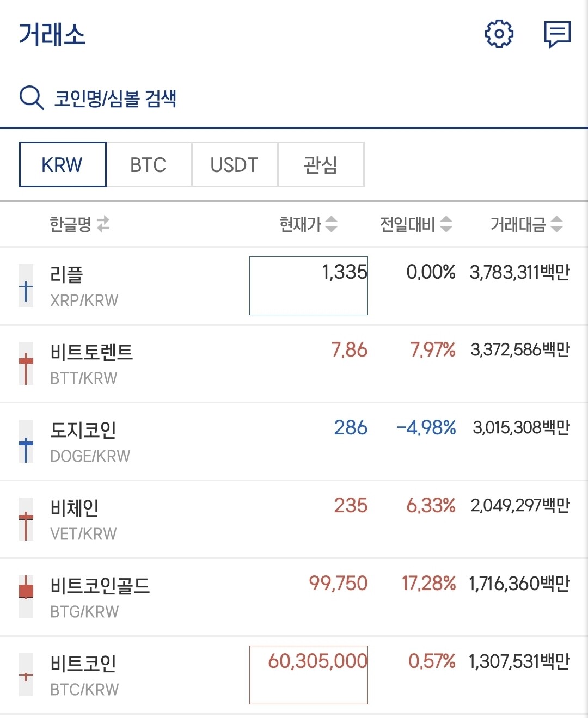Viewport: 588px width, 718px height.
Task: Click the search magnifier icon
Action: pyautogui.click(x=31, y=97)
